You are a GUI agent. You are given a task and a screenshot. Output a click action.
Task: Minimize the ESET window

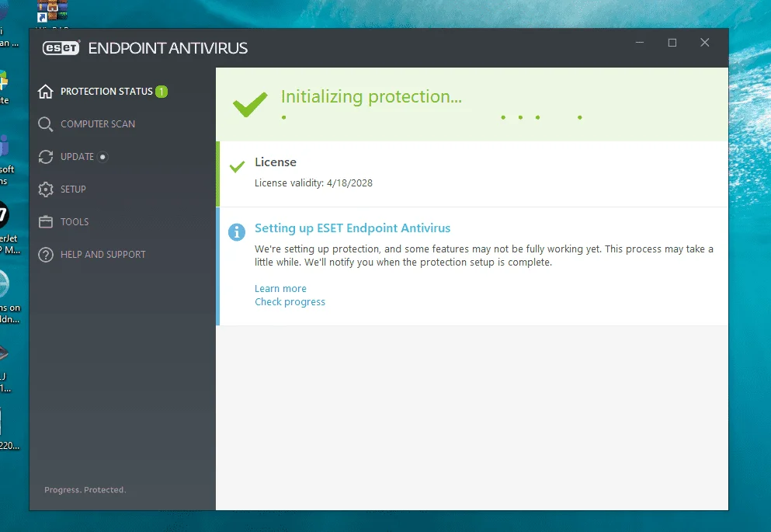[x=640, y=43]
